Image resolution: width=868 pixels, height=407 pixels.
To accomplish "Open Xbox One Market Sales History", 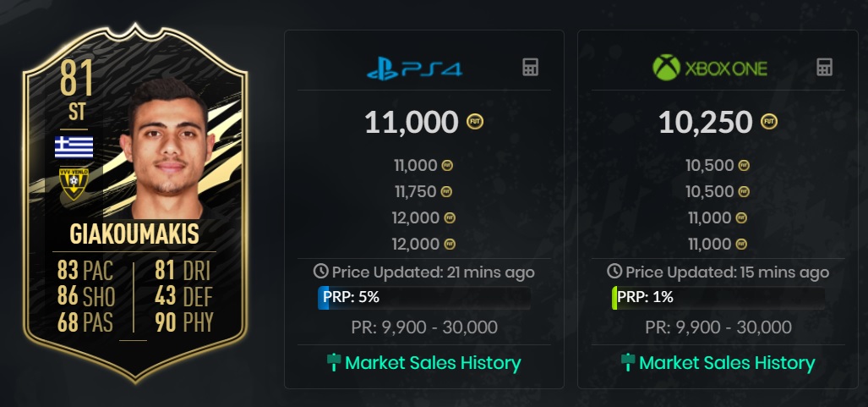I will [718, 363].
